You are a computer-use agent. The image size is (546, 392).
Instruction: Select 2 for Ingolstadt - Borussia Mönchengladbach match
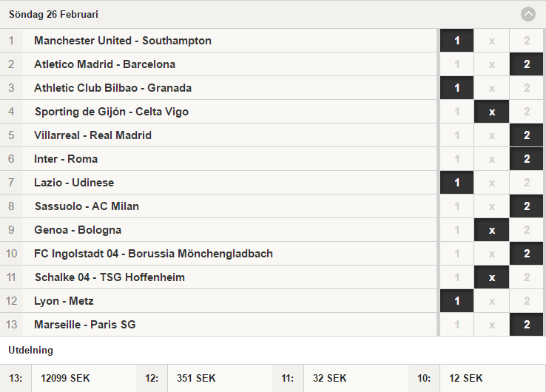526,254
